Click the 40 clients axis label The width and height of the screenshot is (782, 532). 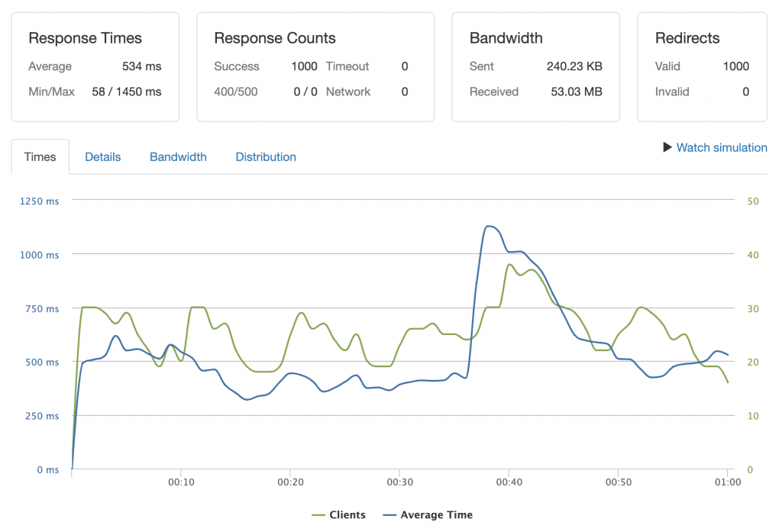pos(752,255)
